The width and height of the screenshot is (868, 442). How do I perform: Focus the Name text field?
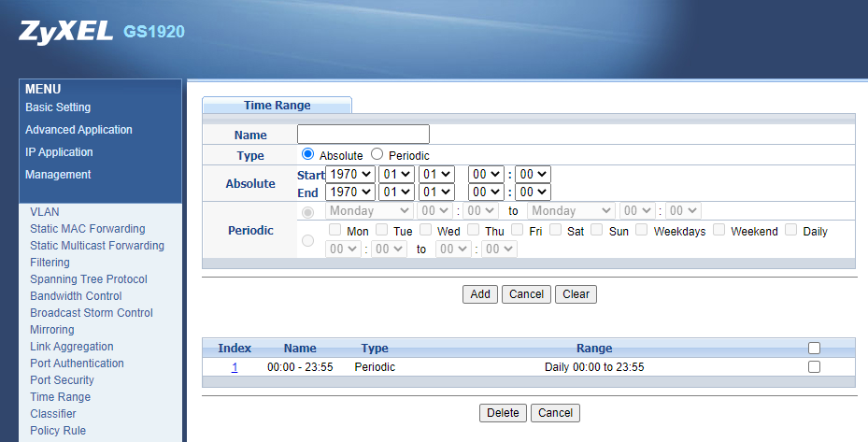pyautogui.click(x=363, y=135)
